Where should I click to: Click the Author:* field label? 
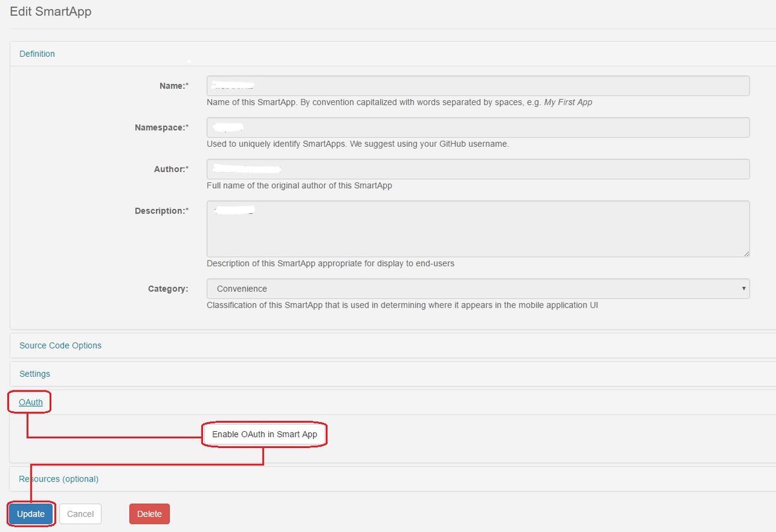[x=171, y=169]
